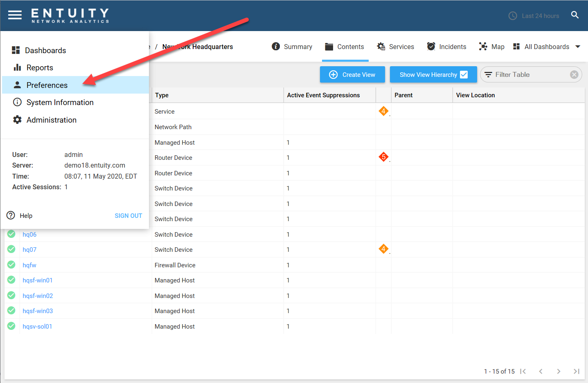Clear the Filter Table field with X icon
Viewport: 588px width, 383px height.
click(x=574, y=74)
